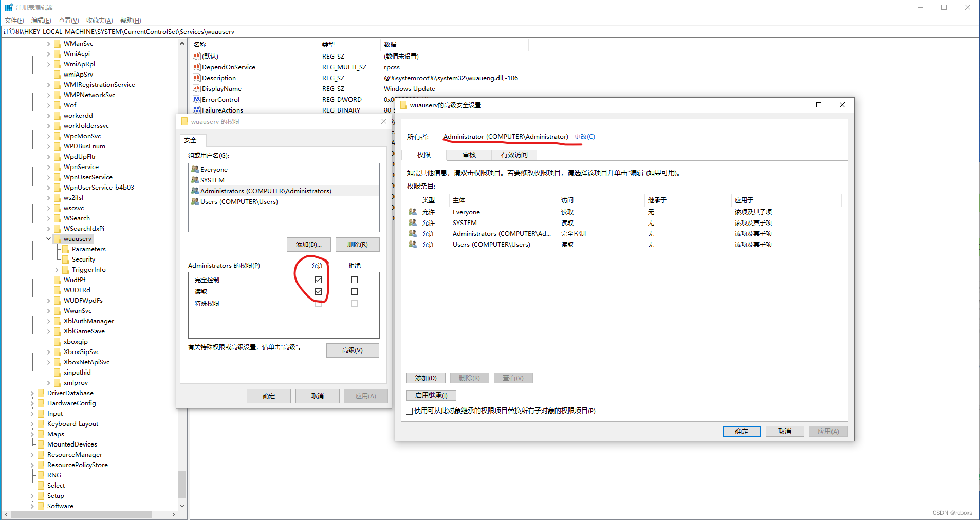Expand the Setup node
The image size is (980, 520).
[32, 496]
